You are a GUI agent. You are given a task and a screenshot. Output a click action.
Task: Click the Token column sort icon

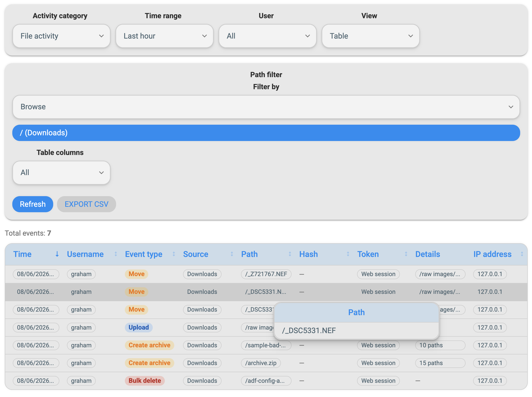pos(406,254)
